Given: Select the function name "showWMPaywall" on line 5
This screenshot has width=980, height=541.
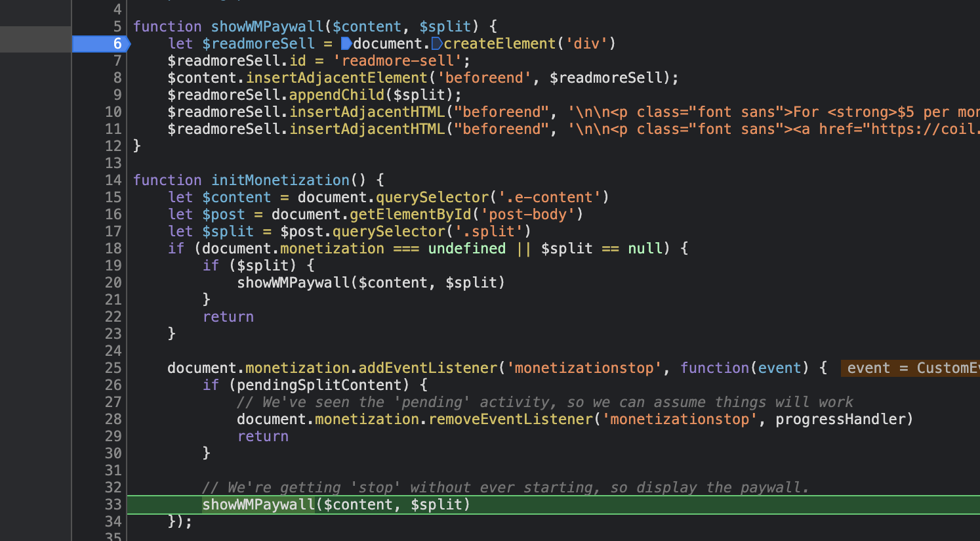Looking at the screenshot, I should point(266,26).
